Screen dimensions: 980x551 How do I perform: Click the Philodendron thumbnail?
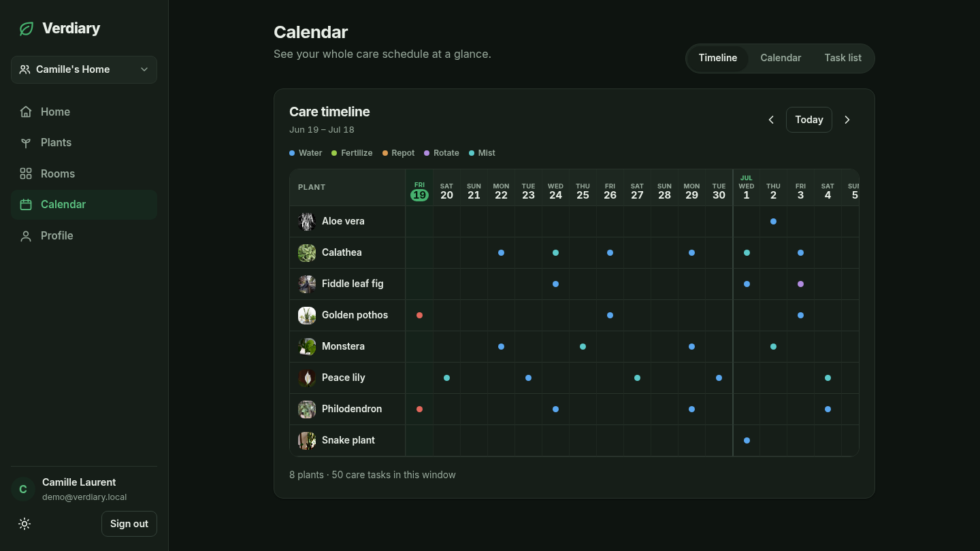pos(307,409)
